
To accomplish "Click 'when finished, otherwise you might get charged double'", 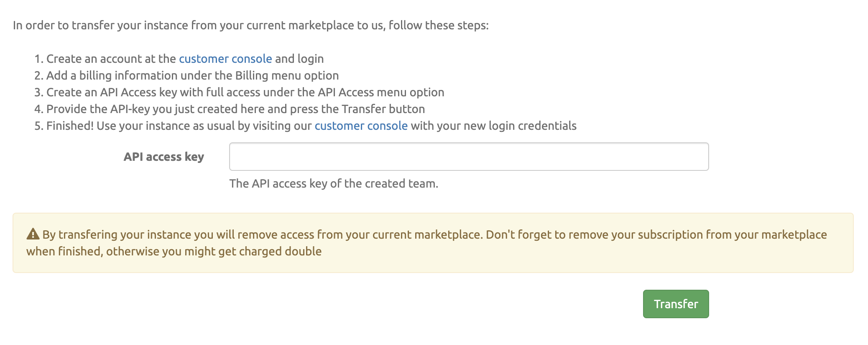I will point(174,251).
